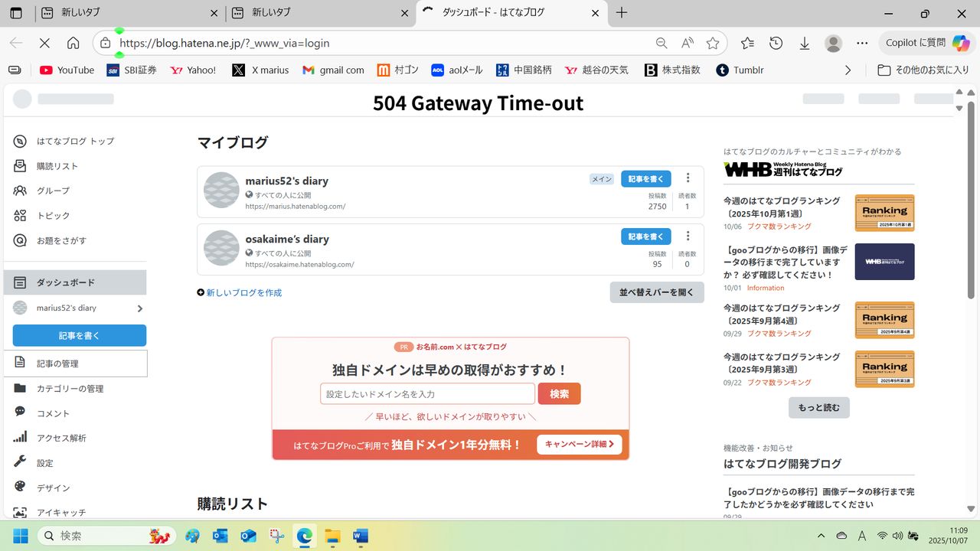This screenshot has height=551, width=980.
Task: Click the osakaime.hatenablog.com URL
Action: click(300, 264)
